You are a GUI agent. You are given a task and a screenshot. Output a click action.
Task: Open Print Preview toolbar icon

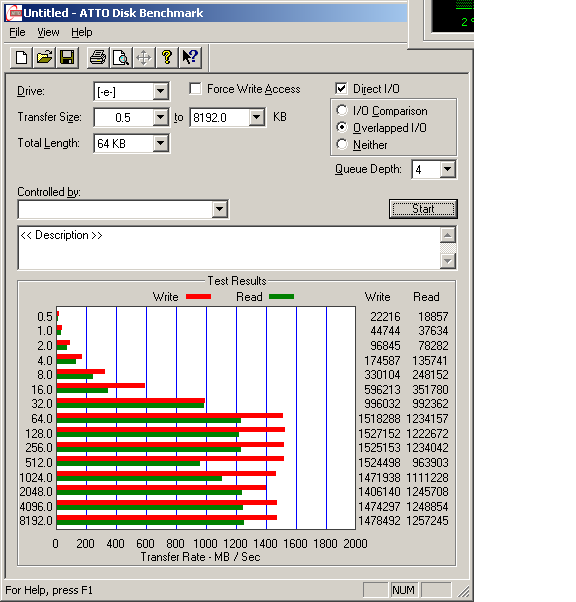pyautogui.click(x=121, y=58)
